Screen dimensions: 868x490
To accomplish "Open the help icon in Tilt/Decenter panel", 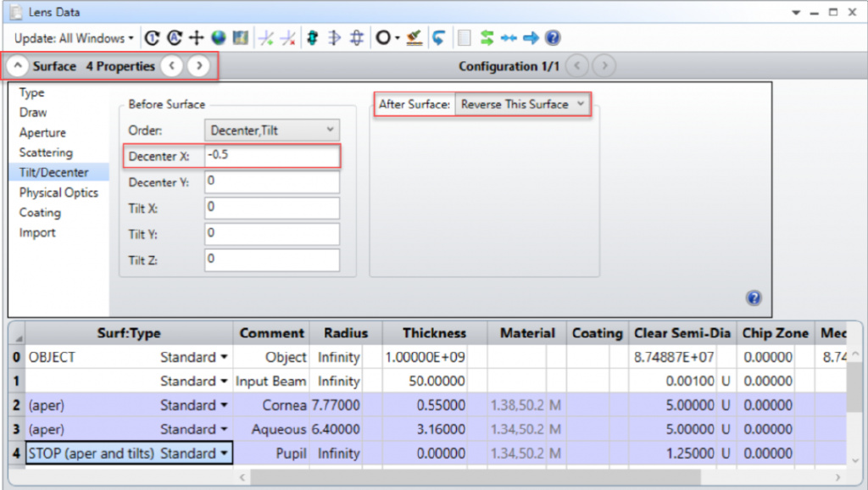I will (x=754, y=298).
